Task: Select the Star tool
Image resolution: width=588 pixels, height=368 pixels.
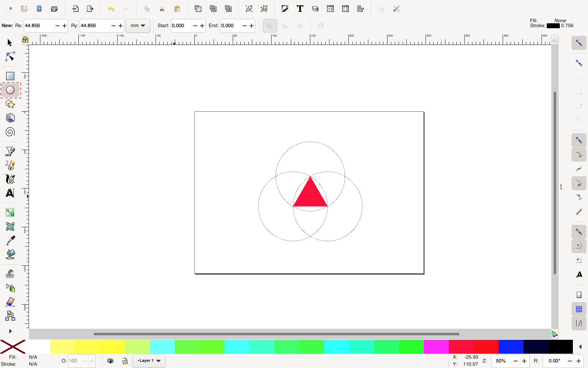Action: (x=9, y=104)
